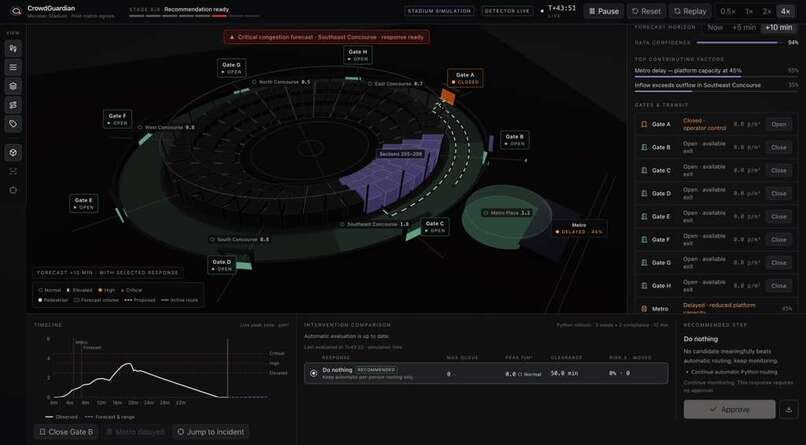
Task: Click the Gate H label on map
Action: coord(358,55)
